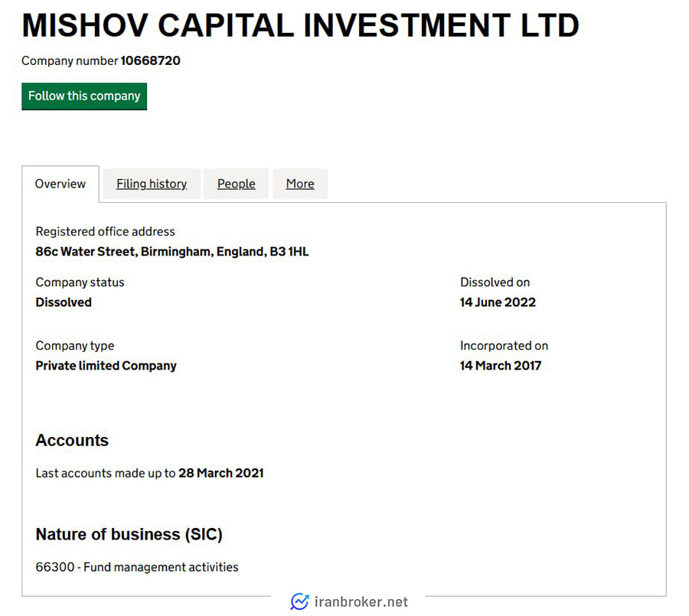The image size is (689, 616).
Task: Click the Nature of business (SIC) heading
Action: click(129, 534)
